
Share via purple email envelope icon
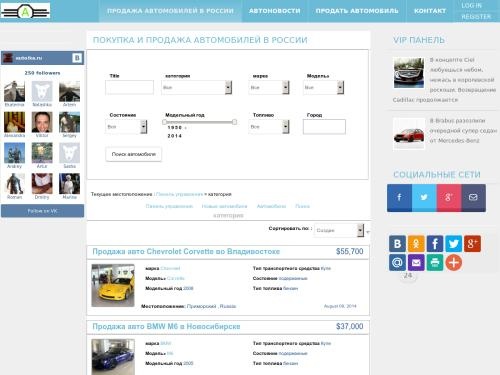(x=416, y=262)
